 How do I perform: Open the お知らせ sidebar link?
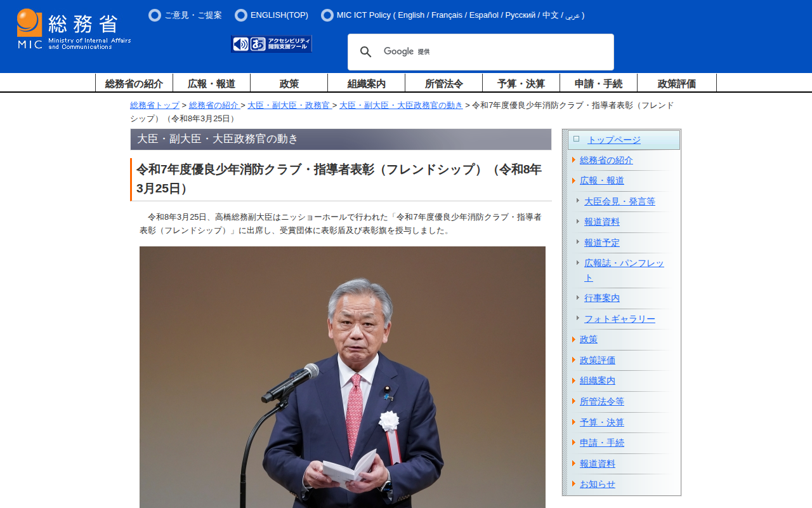pyautogui.click(x=597, y=484)
